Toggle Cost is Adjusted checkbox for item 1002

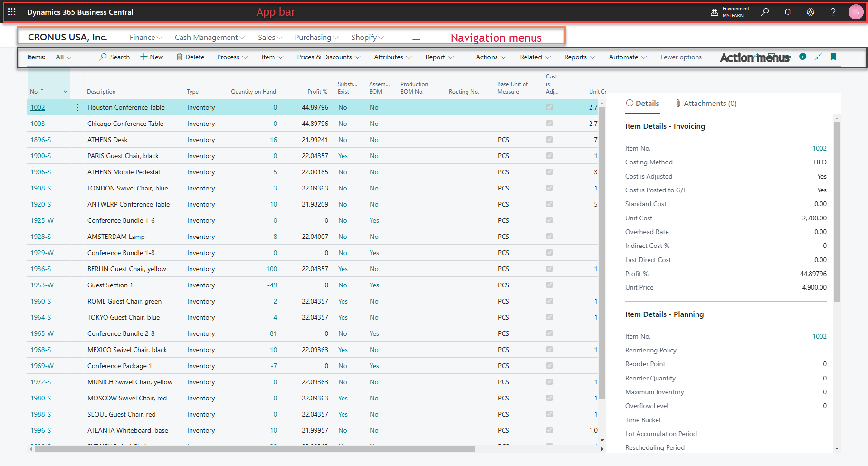(x=550, y=107)
